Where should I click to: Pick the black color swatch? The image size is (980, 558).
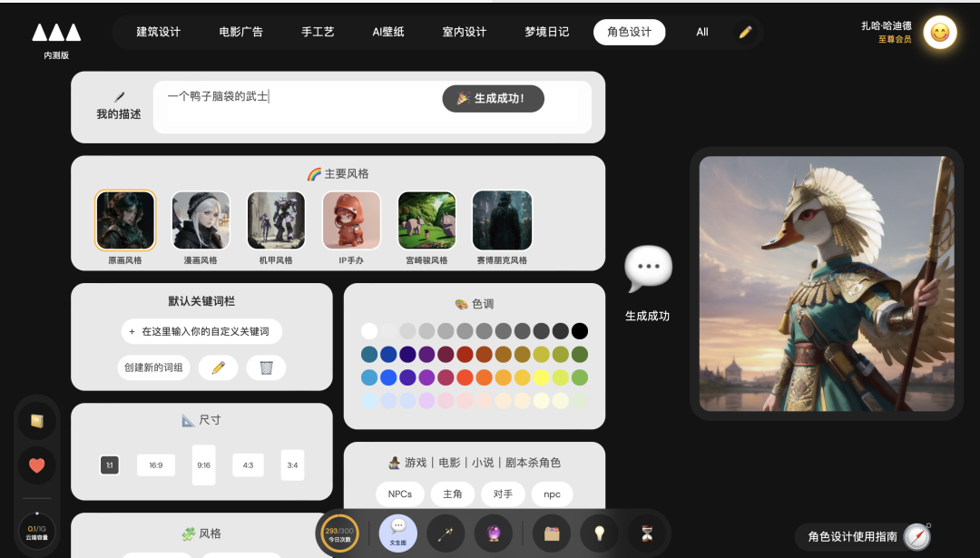(579, 330)
